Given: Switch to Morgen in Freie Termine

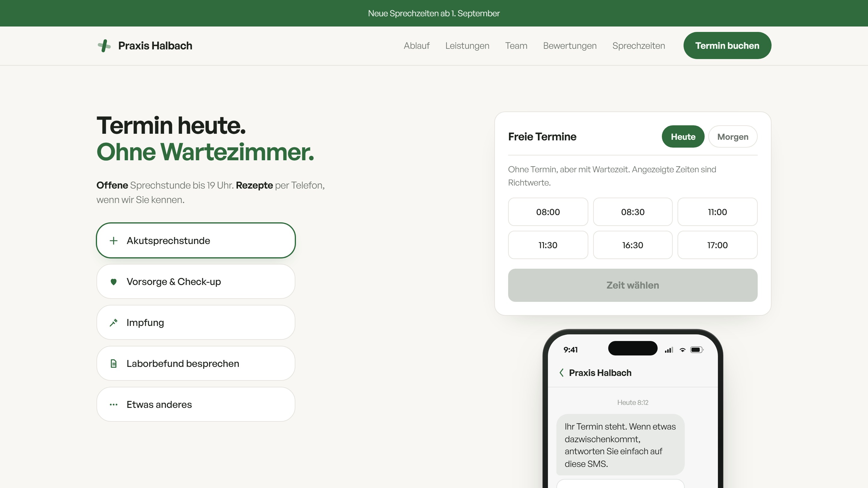Looking at the screenshot, I should (733, 136).
